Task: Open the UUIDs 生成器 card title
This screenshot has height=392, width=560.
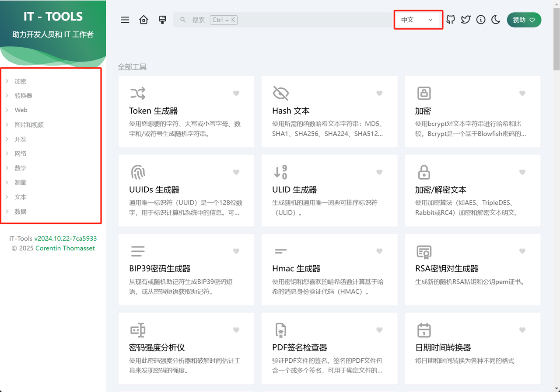Action: point(154,190)
